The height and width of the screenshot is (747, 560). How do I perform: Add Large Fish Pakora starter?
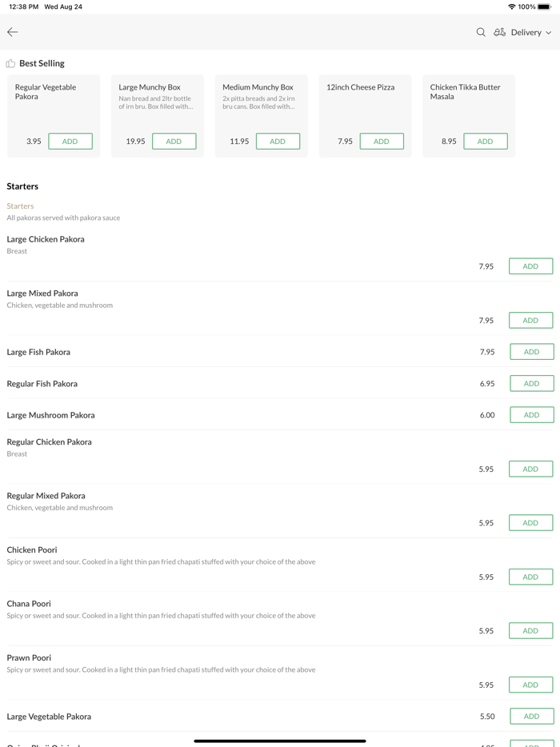click(531, 352)
